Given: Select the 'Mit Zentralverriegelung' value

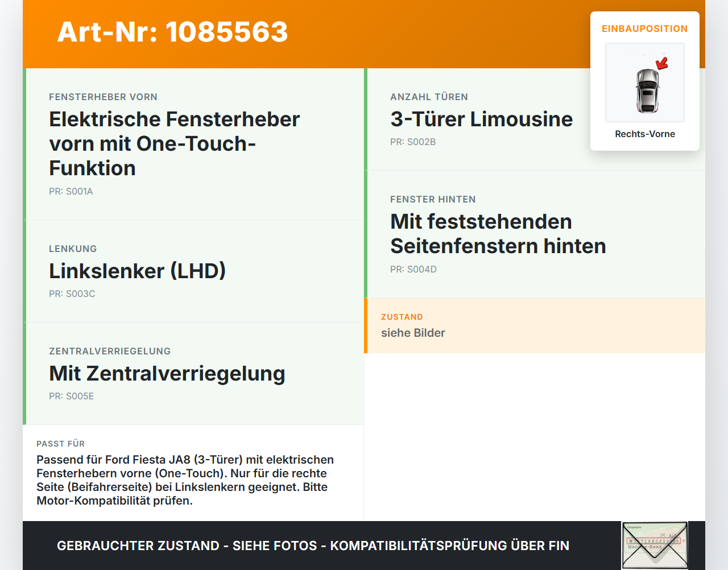Looking at the screenshot, I should click(x=167, y=373).
